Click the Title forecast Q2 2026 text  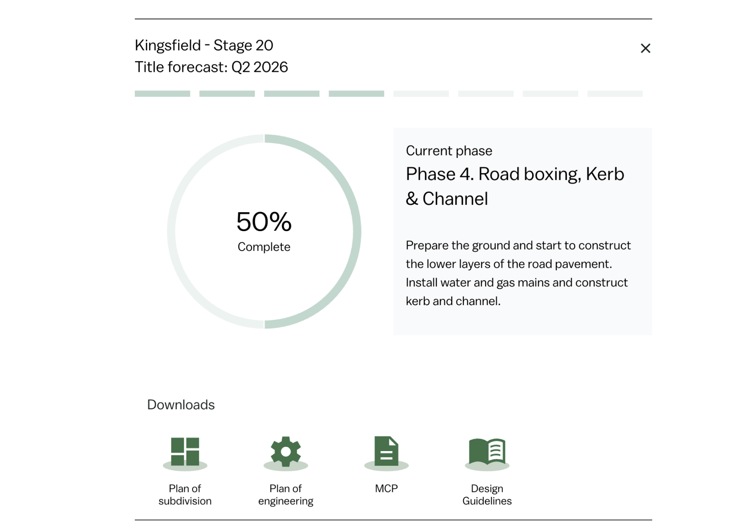click(x=211, y=67)
